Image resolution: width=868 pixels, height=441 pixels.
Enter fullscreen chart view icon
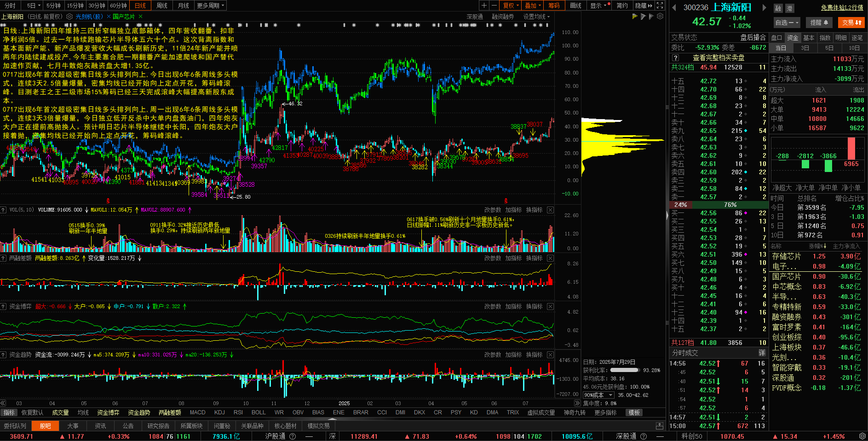[x=660, y=6]
